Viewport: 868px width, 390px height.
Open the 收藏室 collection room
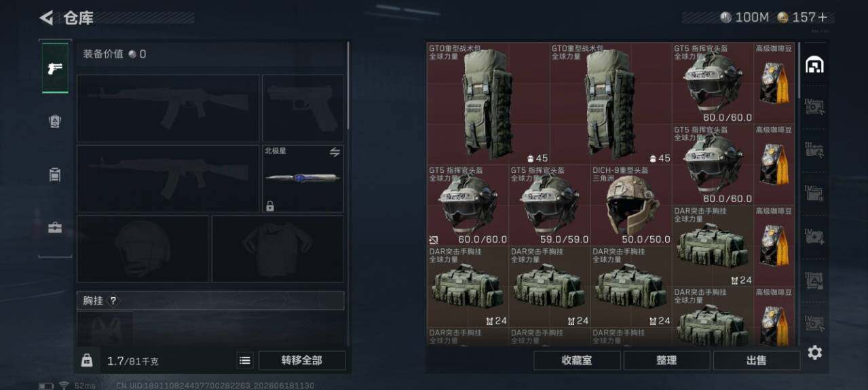[x=577, y=361]
